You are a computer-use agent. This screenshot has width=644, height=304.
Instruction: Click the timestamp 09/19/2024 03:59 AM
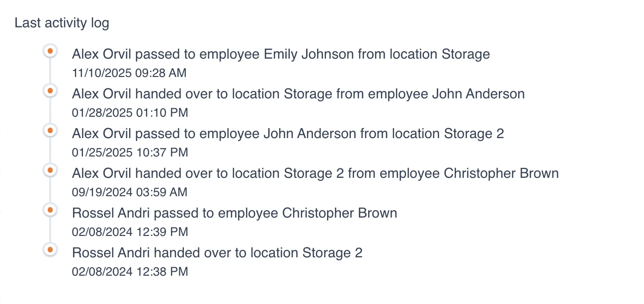130,192
